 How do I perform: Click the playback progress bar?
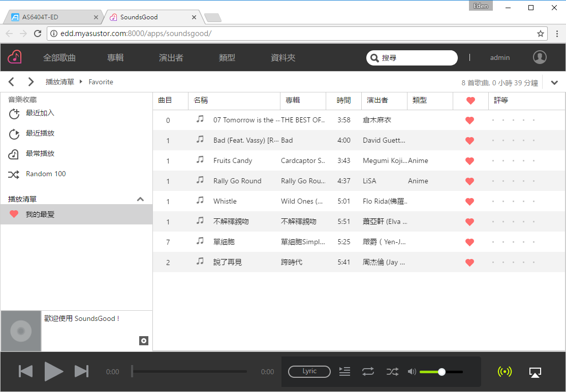[x=189, y=372]
